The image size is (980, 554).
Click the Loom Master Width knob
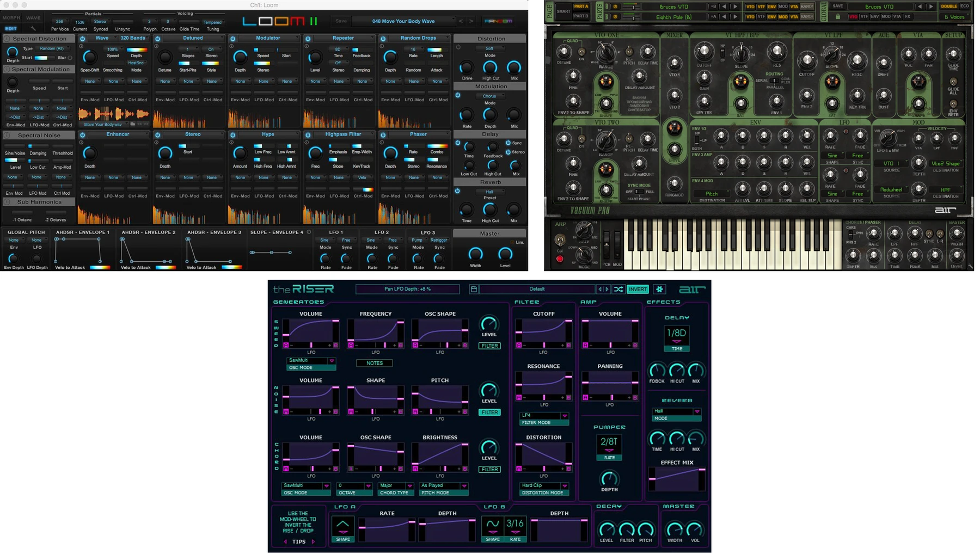476,254
